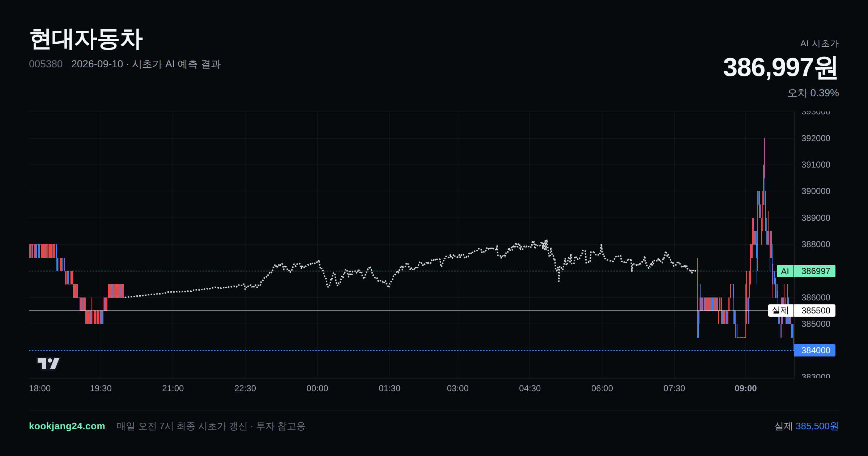Click the 현대자동차 title
The image size is (868, 456).
[x=86, y=39]
